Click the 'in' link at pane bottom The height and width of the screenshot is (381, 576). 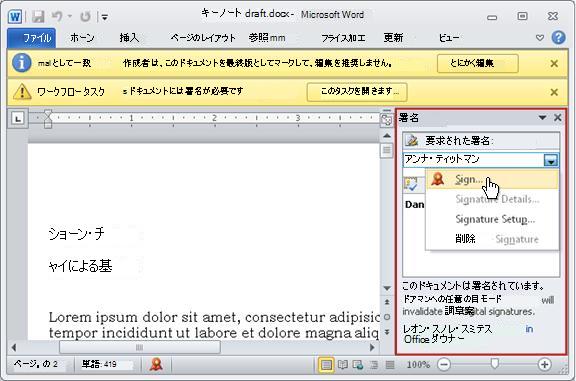coord(529,329)
